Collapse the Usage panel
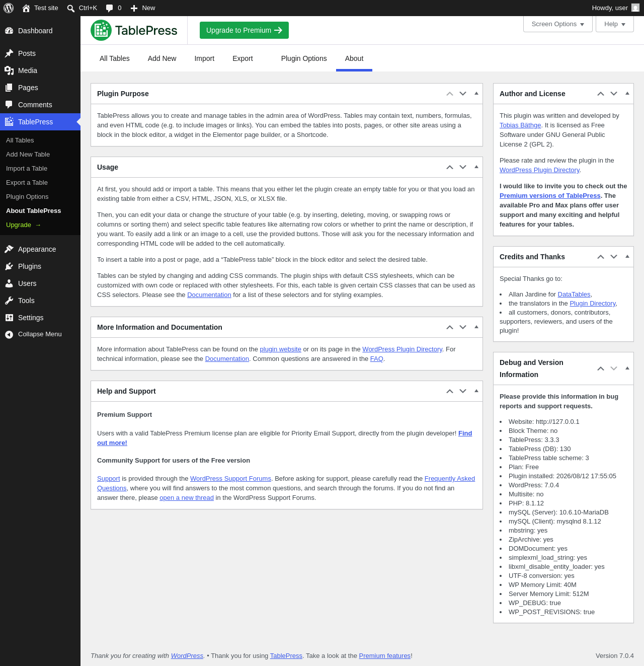 click(x=476, y=167)
